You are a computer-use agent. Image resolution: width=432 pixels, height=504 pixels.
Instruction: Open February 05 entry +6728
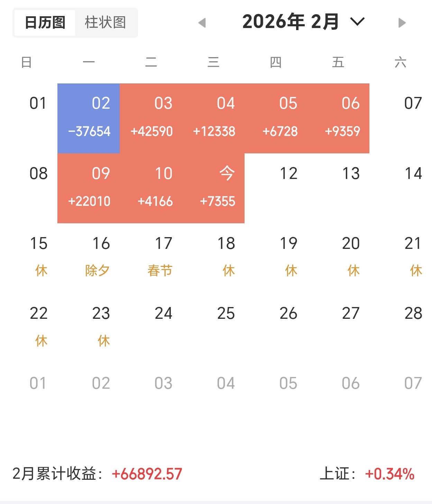(x=276, y=118)
